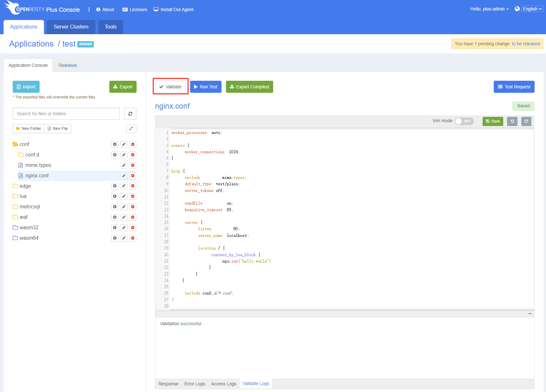Select the Validate Logs tab
This screenshot has width=546, height=392.
256,383
